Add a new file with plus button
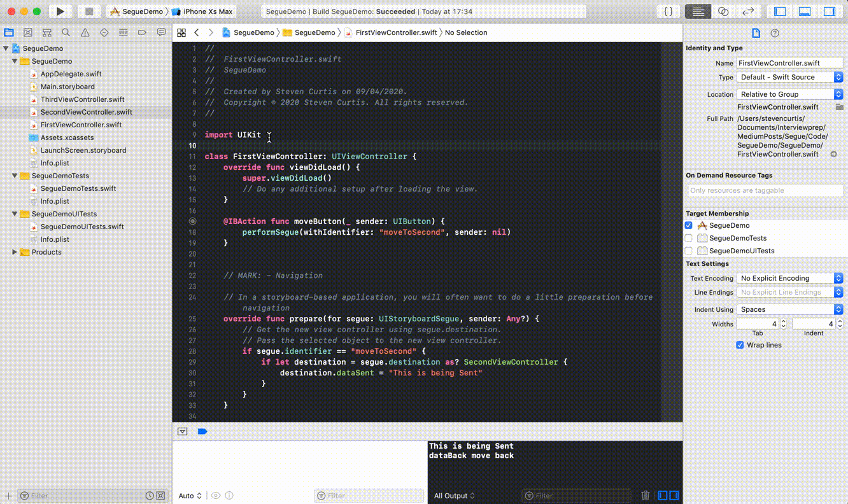This screenshot has height=504, width=848. coord(8,496)
